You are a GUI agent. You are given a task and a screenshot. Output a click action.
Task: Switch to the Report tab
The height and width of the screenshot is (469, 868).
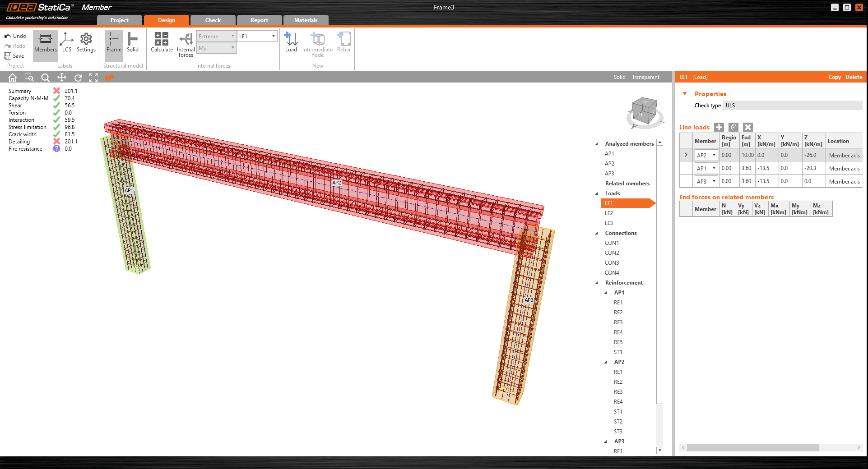tap(260, 20)
